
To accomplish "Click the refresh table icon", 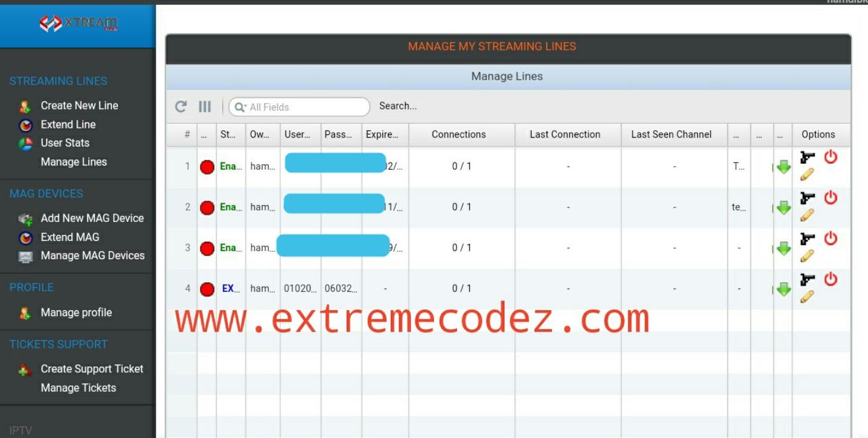I will (181, 106).
